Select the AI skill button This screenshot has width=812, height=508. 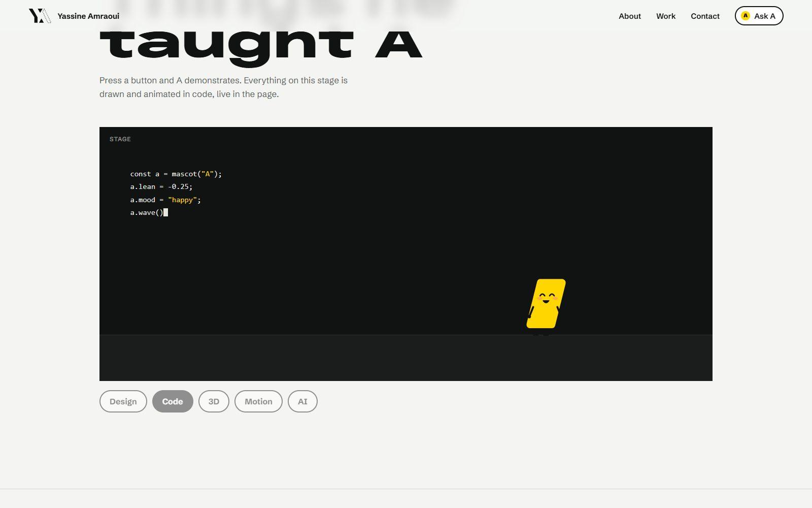click(x=302, y=401)
